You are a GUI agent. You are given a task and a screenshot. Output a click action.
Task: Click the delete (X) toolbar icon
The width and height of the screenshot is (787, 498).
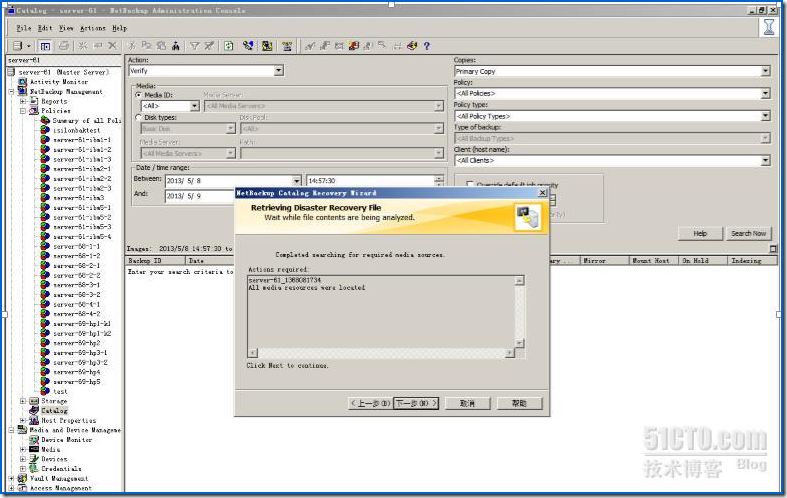click(x=112, y=46)
